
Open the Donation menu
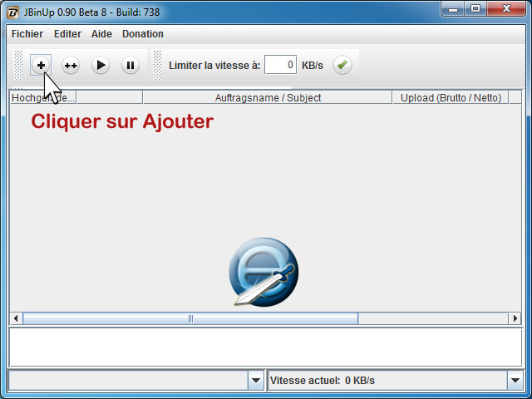(143, 34)
